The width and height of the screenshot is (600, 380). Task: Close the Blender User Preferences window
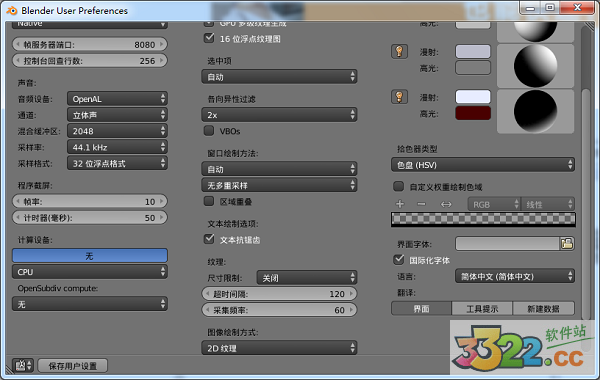(x=578, y=8)
